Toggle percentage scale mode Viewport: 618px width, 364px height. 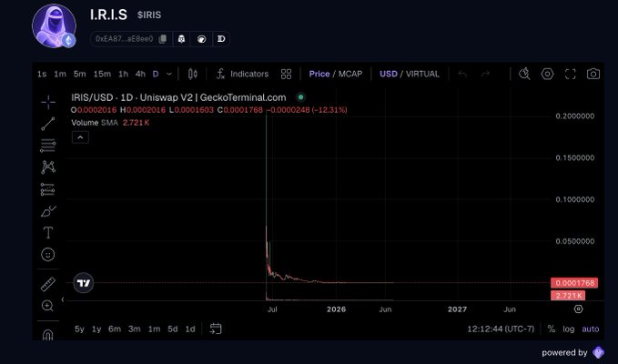[551, 329]
